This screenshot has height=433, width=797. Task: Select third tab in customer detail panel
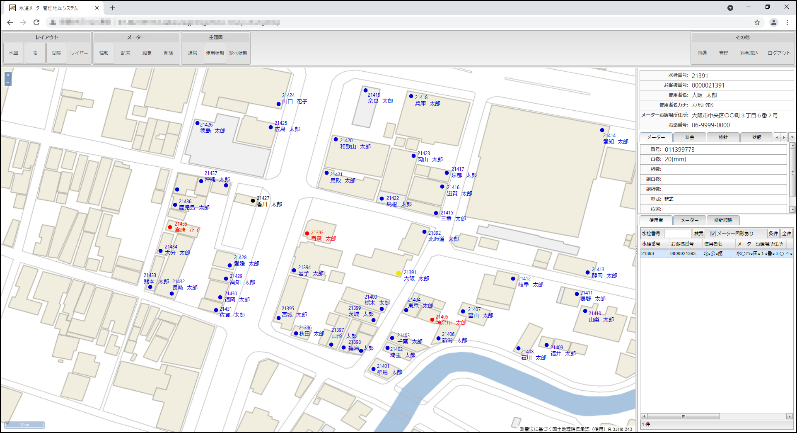coord(723,137)
